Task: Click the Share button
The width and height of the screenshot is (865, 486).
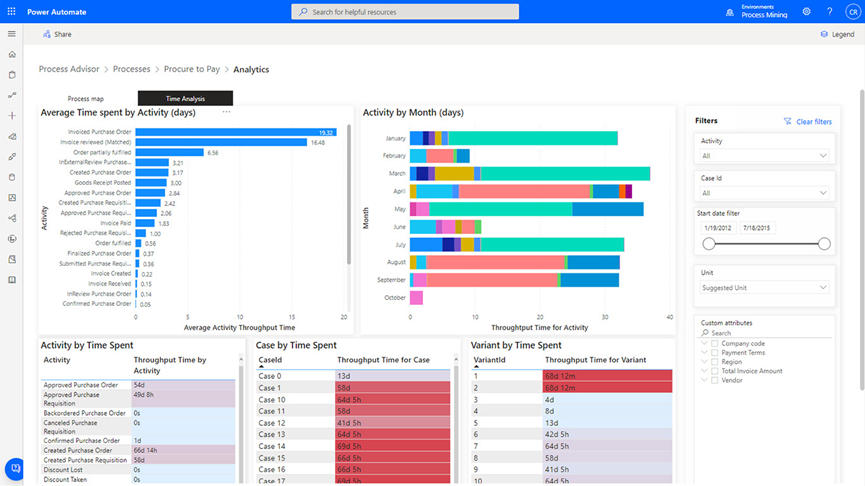Action: (x=56, y=34)
